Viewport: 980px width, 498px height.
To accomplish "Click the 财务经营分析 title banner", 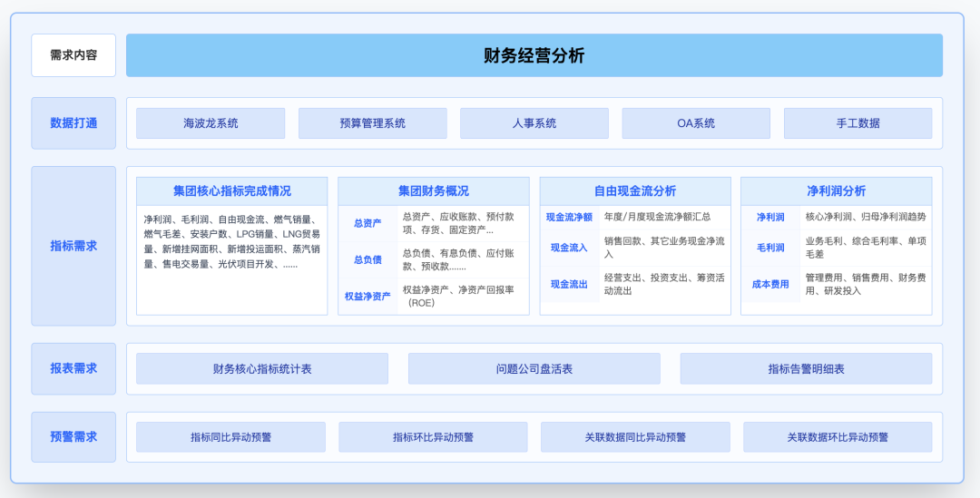I will pos(534,55).
